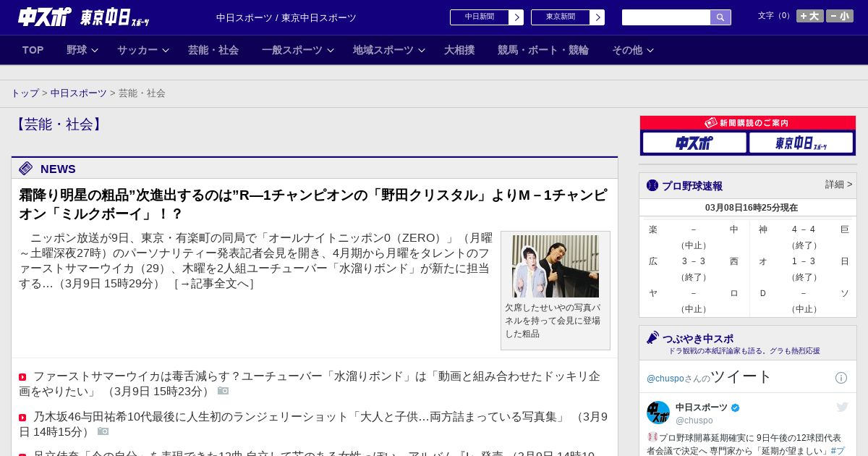Open プロ野球速報 heading link
Viewport: 868px width, 456px height.
692,186
